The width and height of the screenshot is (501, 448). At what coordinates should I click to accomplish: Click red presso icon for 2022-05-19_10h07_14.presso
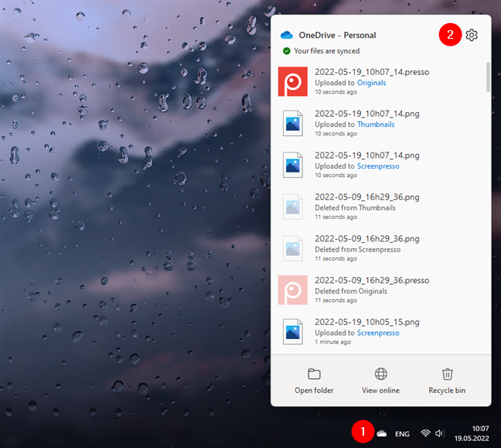(293, 81)
